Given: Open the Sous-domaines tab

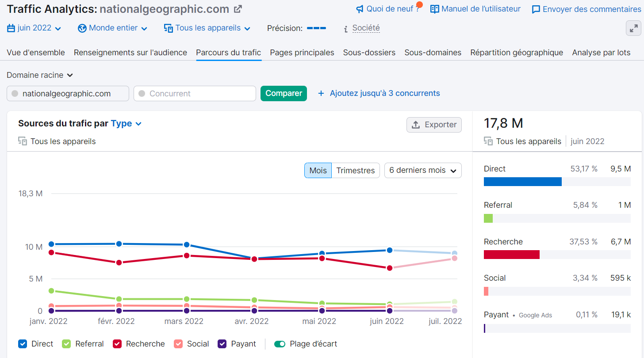Looking at the screenshot, I should coord(433,53).
